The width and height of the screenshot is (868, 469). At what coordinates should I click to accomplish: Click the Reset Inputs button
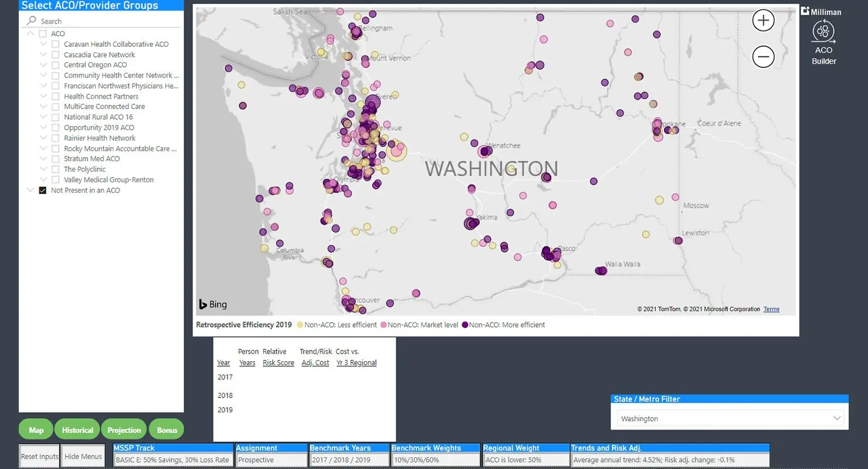click(39, 457)
